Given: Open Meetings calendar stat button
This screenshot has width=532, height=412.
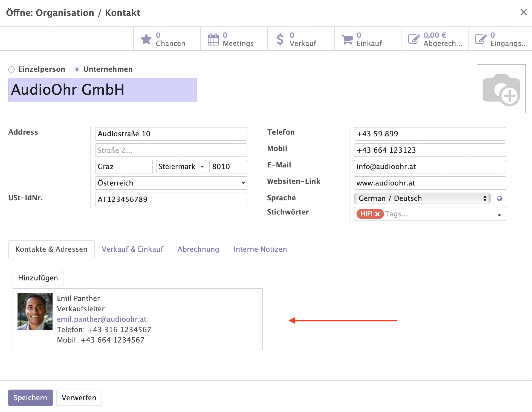Looking at the screenshot, I should click(234, 39).
